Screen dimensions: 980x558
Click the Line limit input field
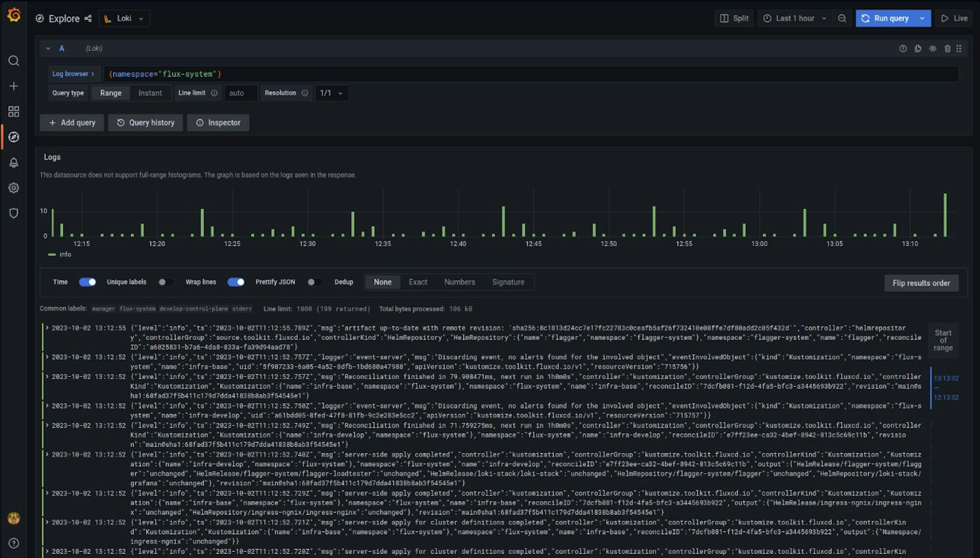point(240,93)
